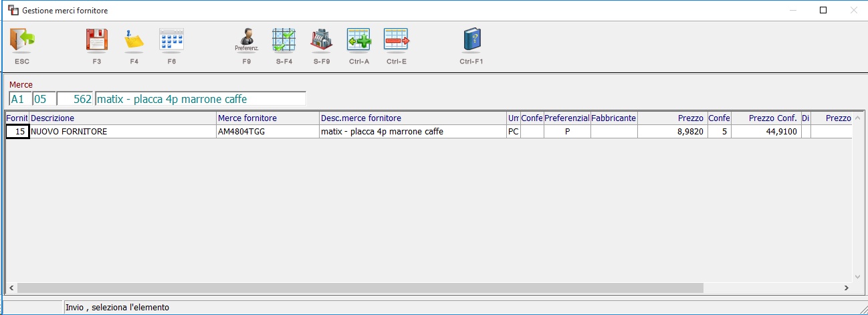Open the Ctrl-F1 help book icon
This screenshot has width=868, height=315.
(x=471, y=40)
